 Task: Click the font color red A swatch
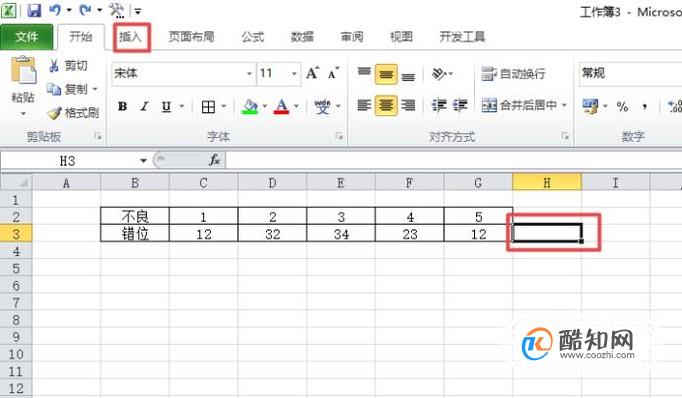coord(281,107)
